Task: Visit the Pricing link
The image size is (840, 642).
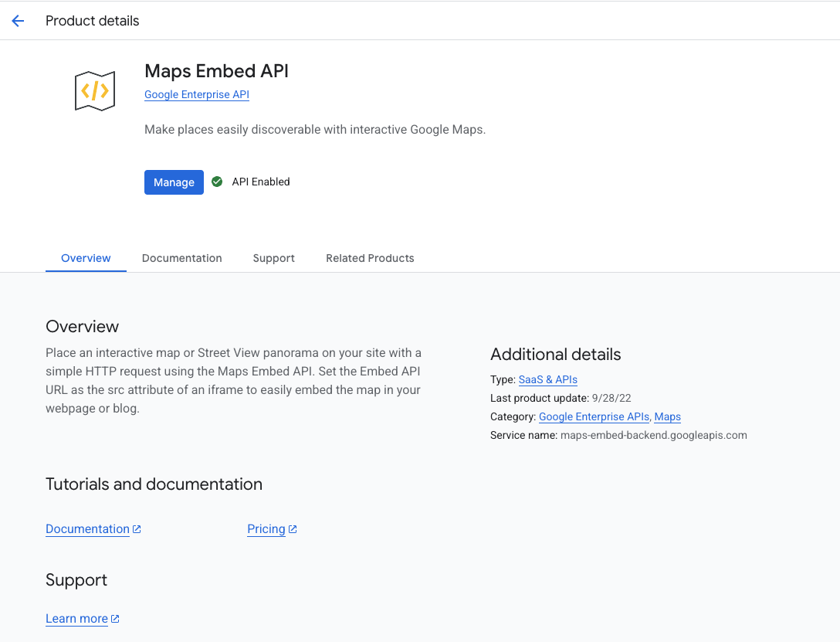Action: [266, 529]
